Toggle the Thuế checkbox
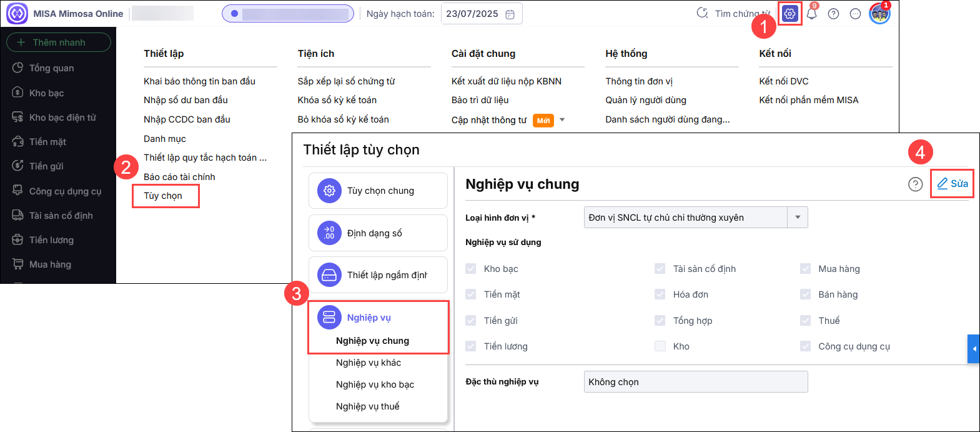This screenshot has height=432, width=980. [805, 321]
